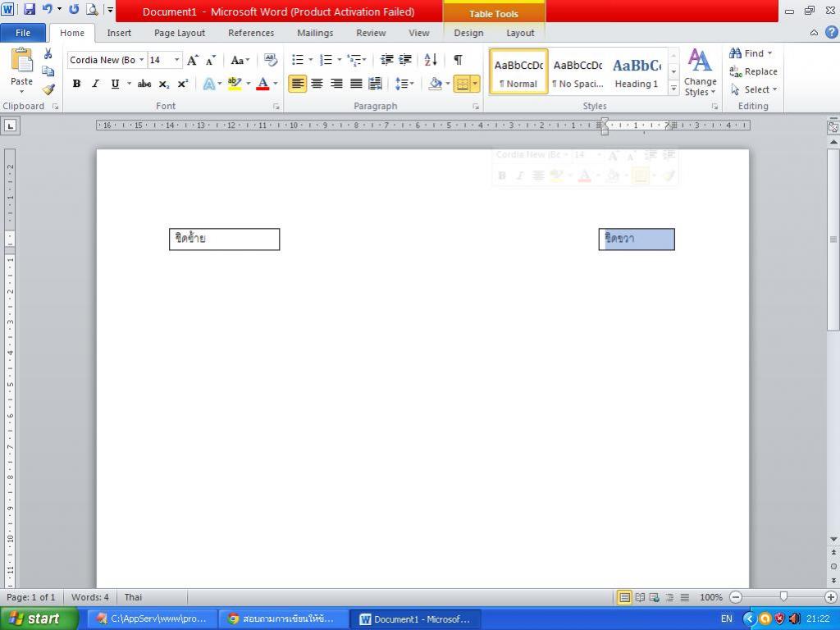
Task: Open the Numbering list dropdown arrow
Action: pyautogui.click(x=339, y=60)
